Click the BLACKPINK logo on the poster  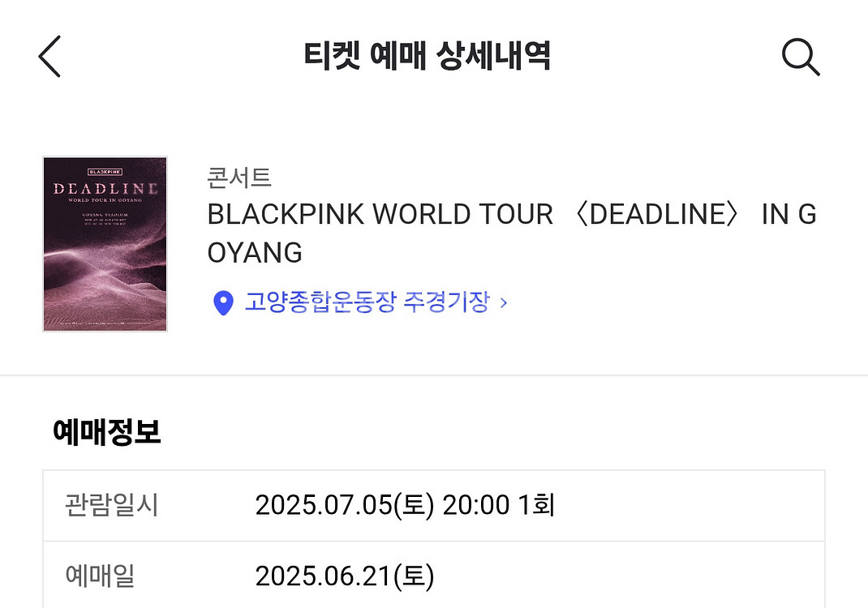coord(105,172)
